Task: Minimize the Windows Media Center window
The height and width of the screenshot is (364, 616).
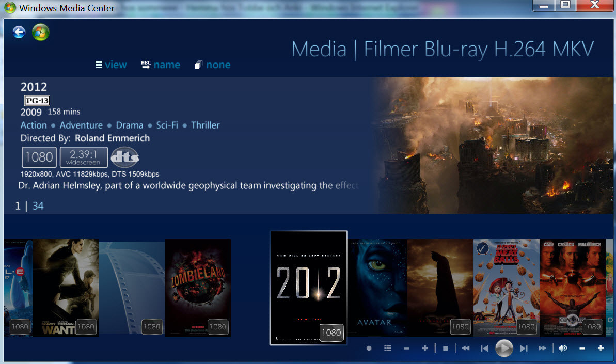Action: (544, 6)
